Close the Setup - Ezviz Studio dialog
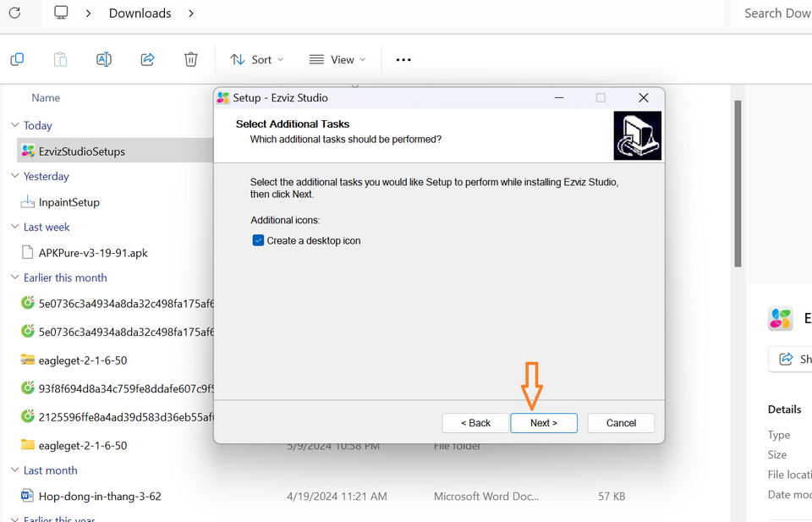Image resolution: width=812 pixels, height=522 pixels. coord(643,98)
